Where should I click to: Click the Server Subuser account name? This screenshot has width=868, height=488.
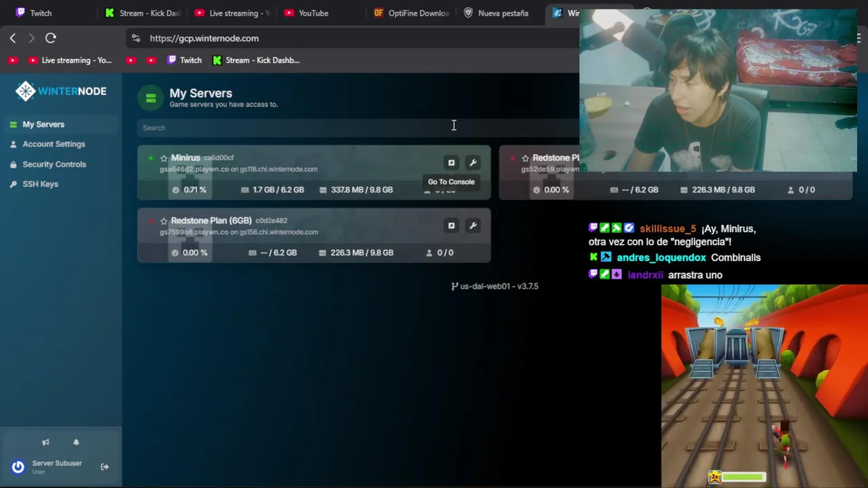(57, 464)
